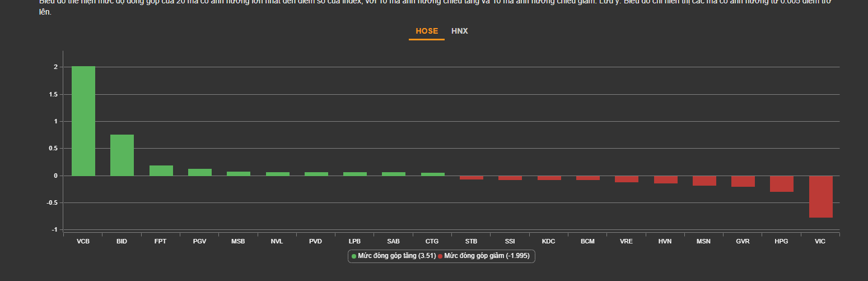
Task: Click the VCB green bar
Action: point(83,121)
